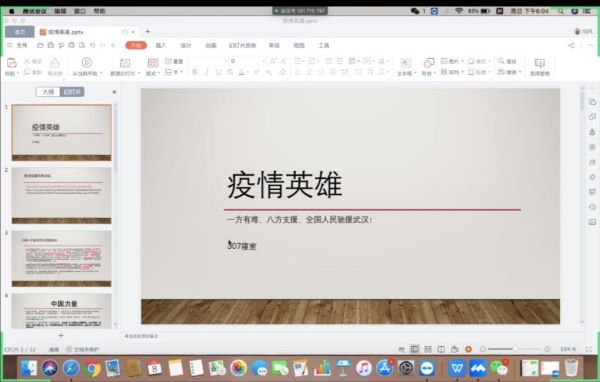Open the font name combo box
The width and height of the screenshot is (600, 382).
click(x=209, y=61)
